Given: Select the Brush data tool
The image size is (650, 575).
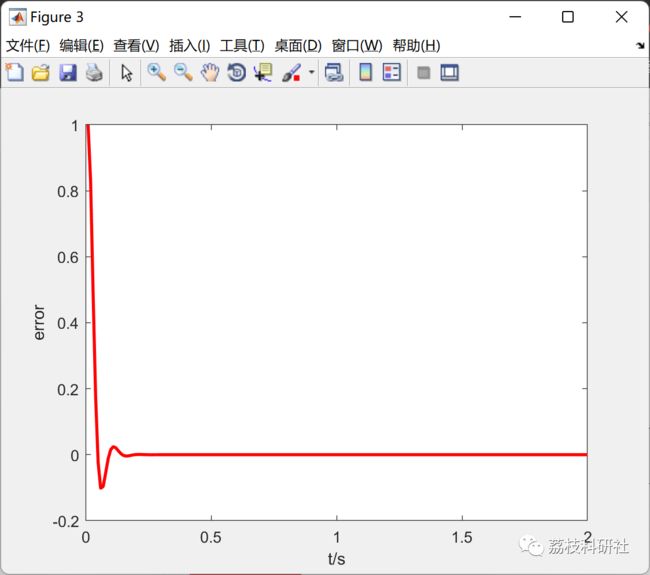Looking at the screenshot, I should (x=291, y=73).
